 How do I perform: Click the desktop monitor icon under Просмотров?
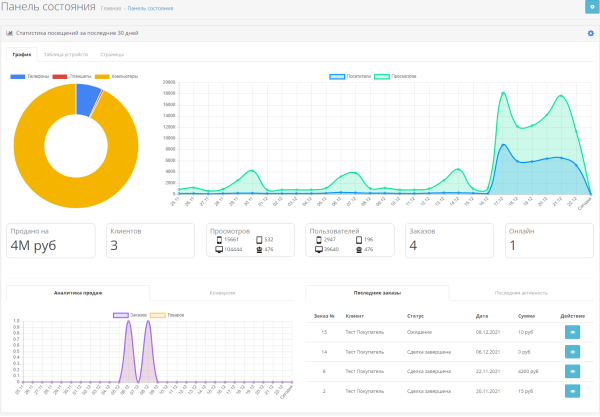pos(219,249)
